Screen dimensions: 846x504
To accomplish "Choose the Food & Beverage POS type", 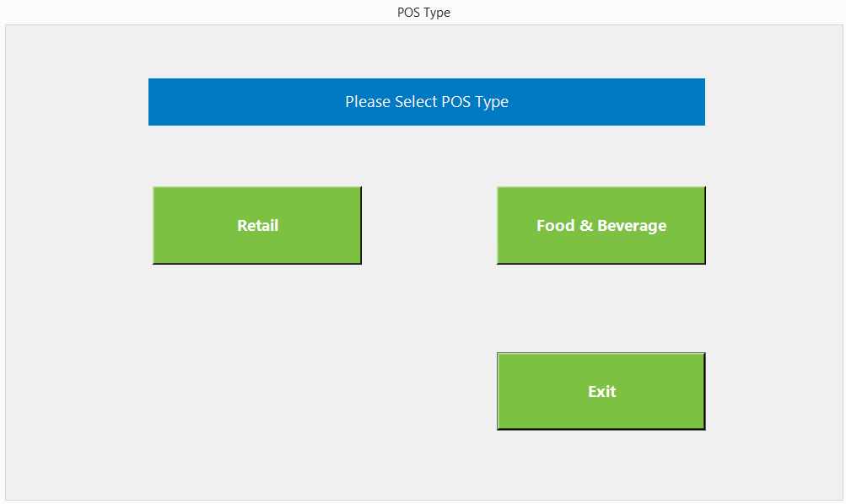I will pos(601,226).
